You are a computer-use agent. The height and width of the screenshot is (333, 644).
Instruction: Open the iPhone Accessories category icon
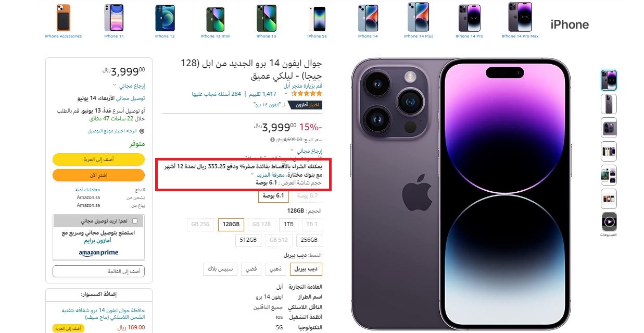click(63, 18)
